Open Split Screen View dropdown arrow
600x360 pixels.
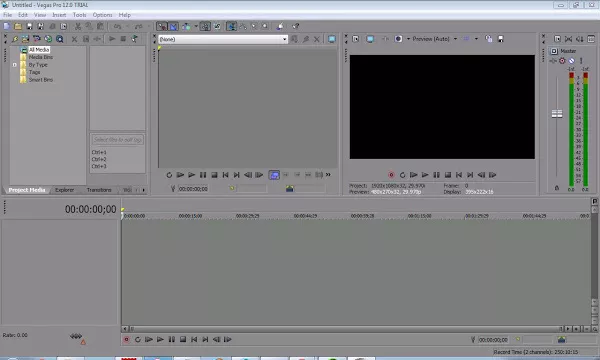pos(408,39)
